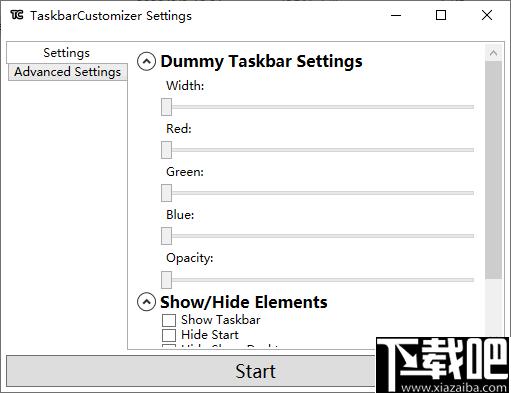511x393 pixels.
Task: Click the TaskbarCustomizer app icon in title bar
Action: coord(17,15)
